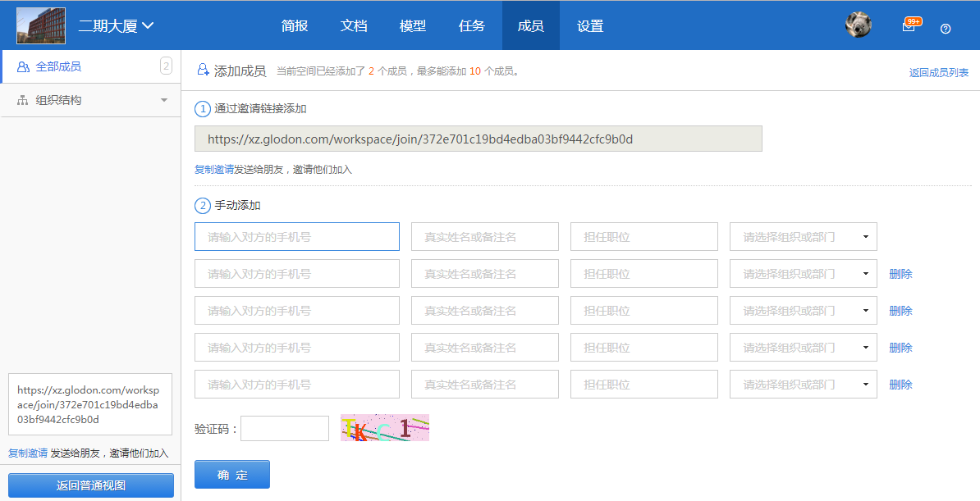Click the 返回普通视图 button
The height and width of the screenshot is (501, 980).
tap(91, 485)
